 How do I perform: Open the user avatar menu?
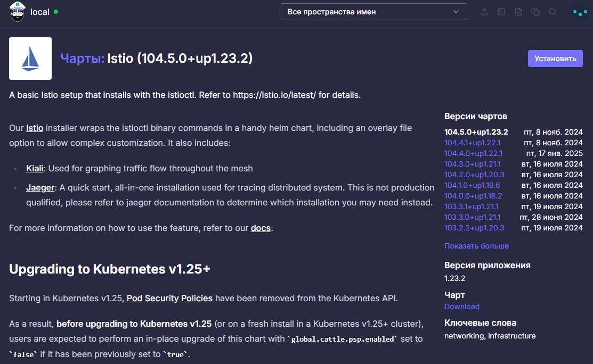580,12
